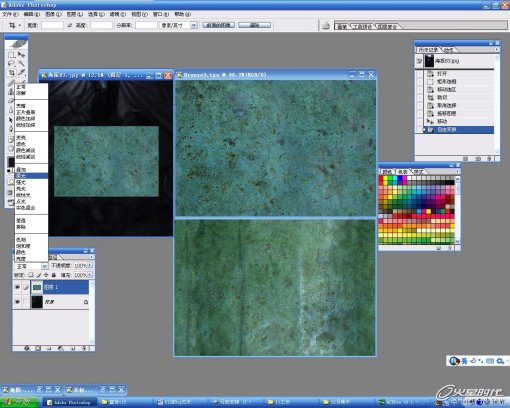Pick the red swatch in Swatches
510x408 pixels.
pos(381,178)
